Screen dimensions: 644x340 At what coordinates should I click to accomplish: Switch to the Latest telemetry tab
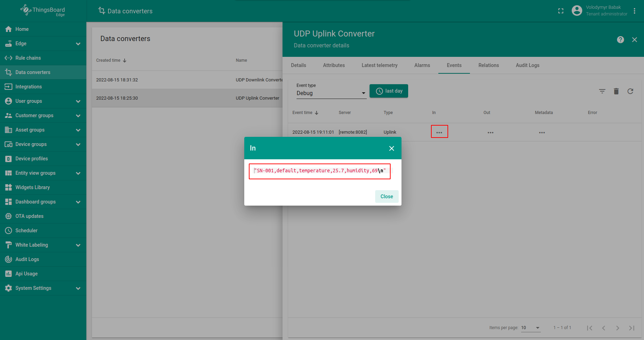(379, 65)
